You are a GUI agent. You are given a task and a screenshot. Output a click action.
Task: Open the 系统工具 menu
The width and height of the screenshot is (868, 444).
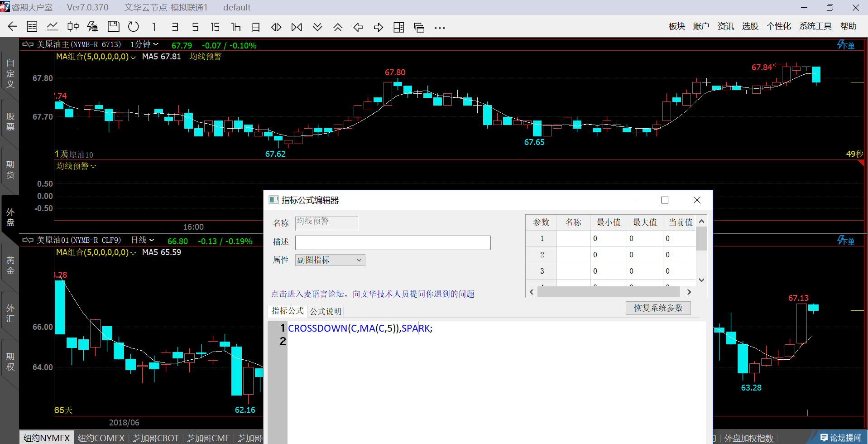815,26
